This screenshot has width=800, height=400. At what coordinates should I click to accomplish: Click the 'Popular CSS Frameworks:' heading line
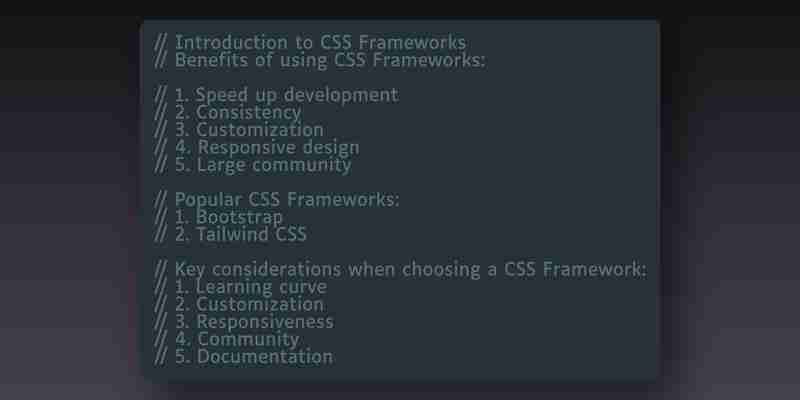[277, 199]
